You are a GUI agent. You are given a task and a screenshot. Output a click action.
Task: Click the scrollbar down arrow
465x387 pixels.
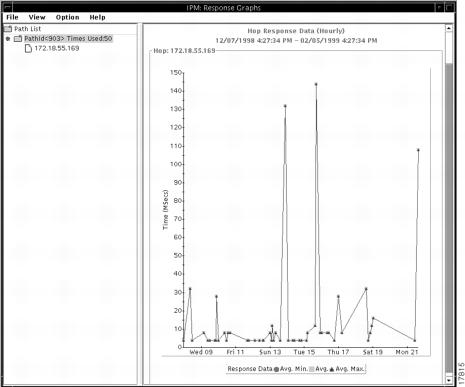click(x=449, y=380)
